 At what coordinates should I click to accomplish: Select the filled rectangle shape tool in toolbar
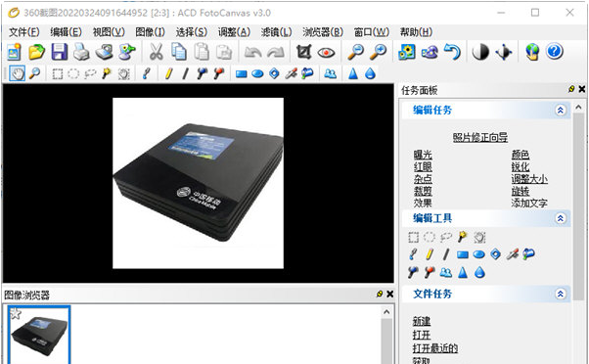(x=241, y=74)
